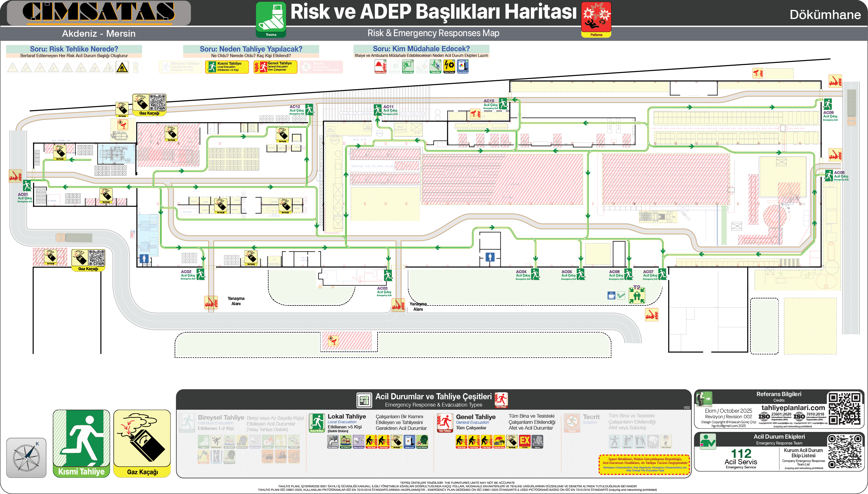Select the large Kısmi Tahliye legend icon
This screenshot has height=494, width=868.
pos(81,442)
